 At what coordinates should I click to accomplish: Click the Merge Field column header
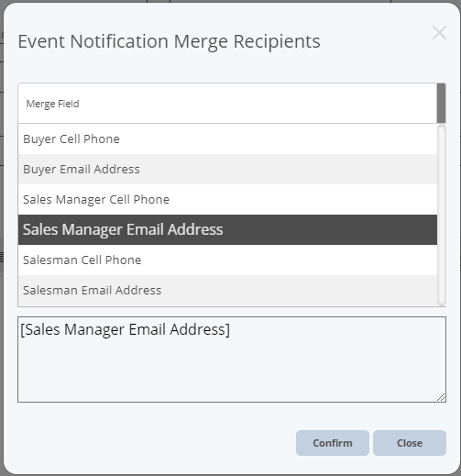point(227,104)
